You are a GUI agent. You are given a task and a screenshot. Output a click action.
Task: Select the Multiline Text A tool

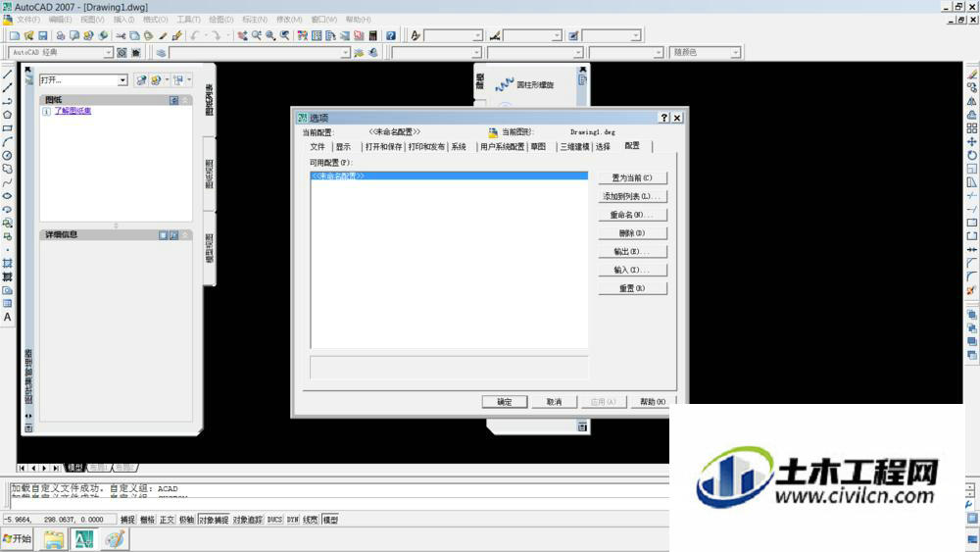(8, 317)
